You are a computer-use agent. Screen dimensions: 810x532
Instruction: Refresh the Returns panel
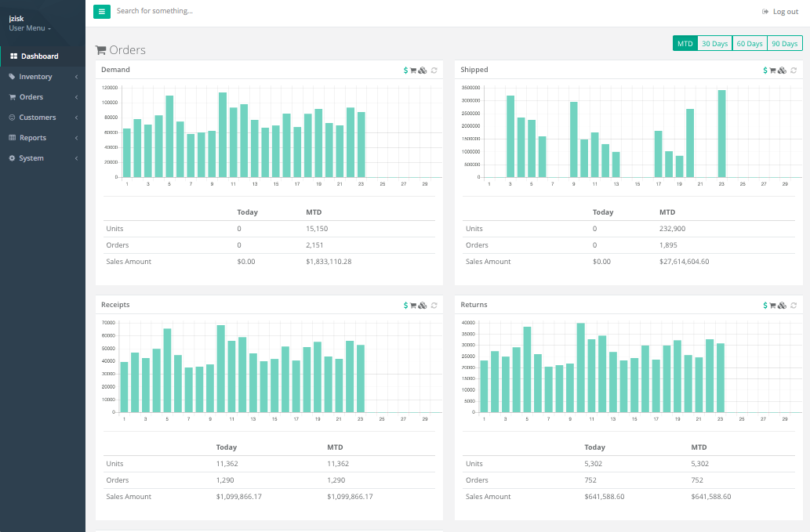(x=794, y=306)
